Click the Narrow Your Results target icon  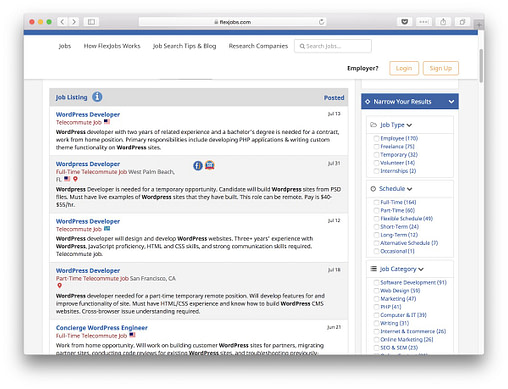[x=367, y=102]
